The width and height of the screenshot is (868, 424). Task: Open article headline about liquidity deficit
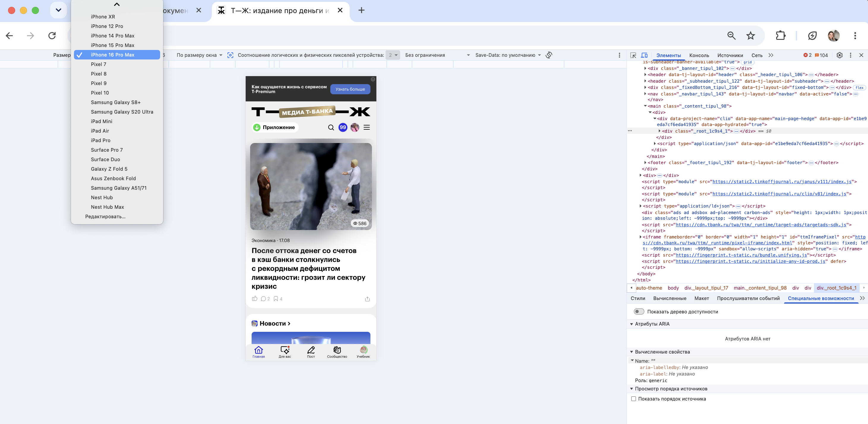309,268
